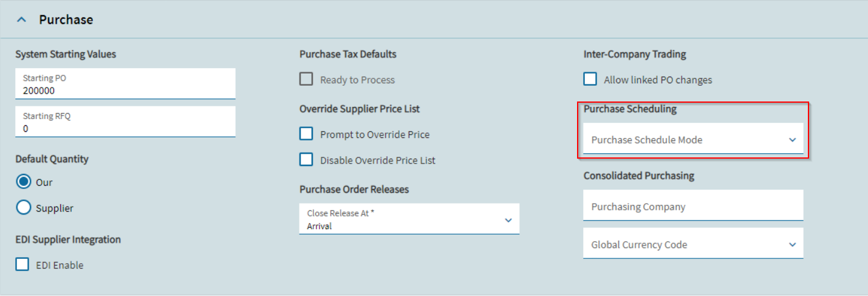Enable the EDI Enable checkbox
This screenshot has width=868, height=296.
(x=22, y=264)
